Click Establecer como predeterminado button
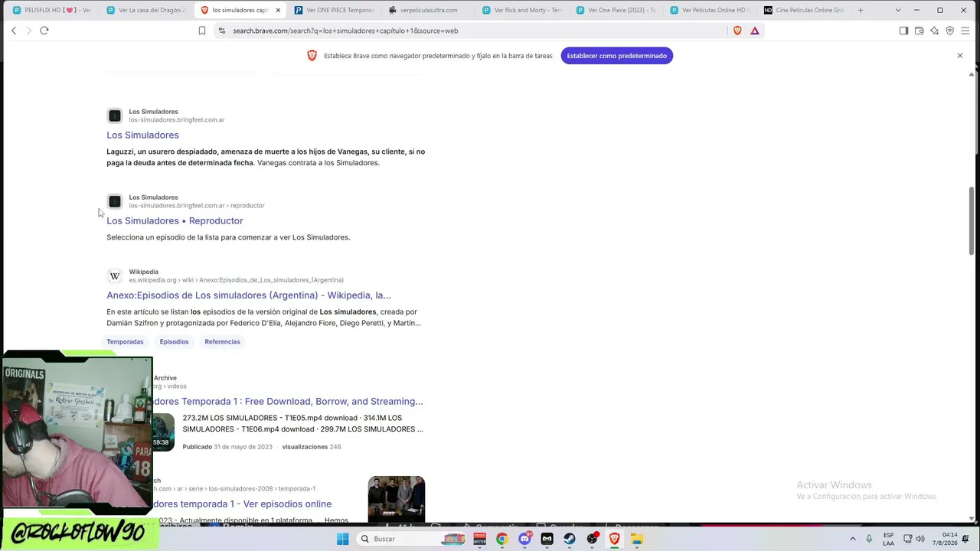The image size is (980, 551). tap(617, 56)
